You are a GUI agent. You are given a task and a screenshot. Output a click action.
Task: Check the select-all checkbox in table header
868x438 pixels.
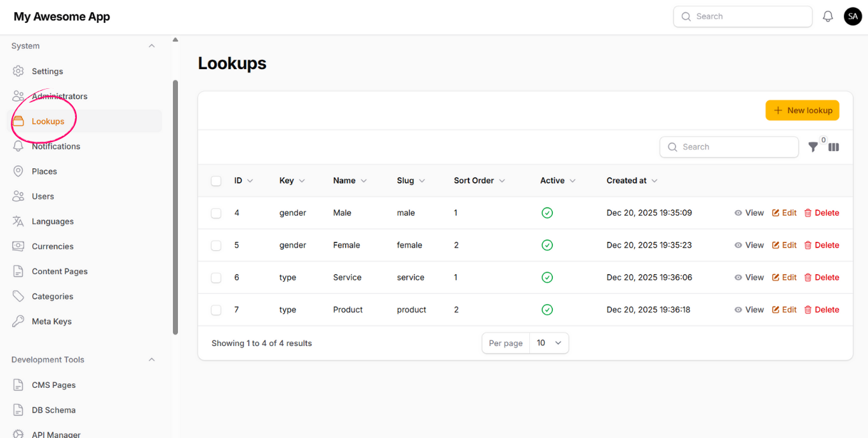216,181
